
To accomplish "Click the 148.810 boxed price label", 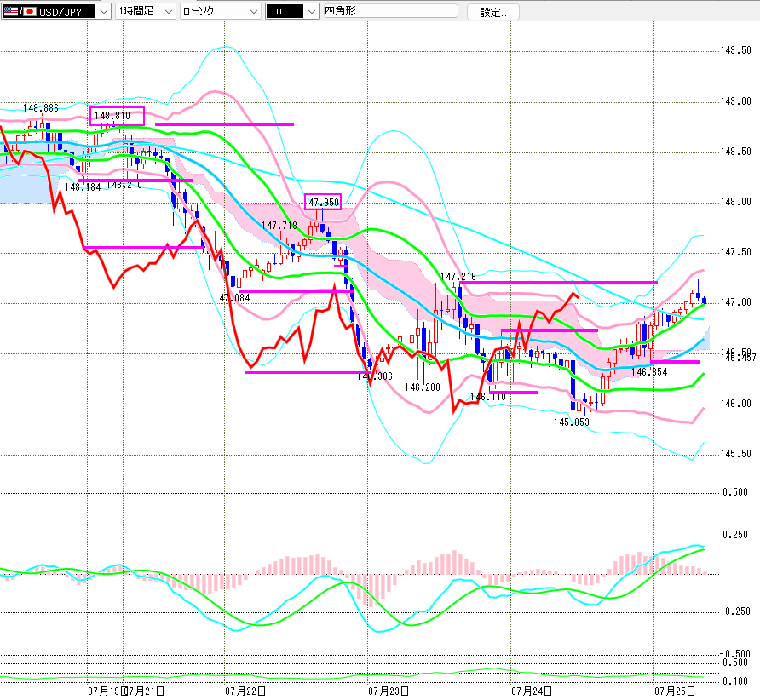I will tap(117, 116).
